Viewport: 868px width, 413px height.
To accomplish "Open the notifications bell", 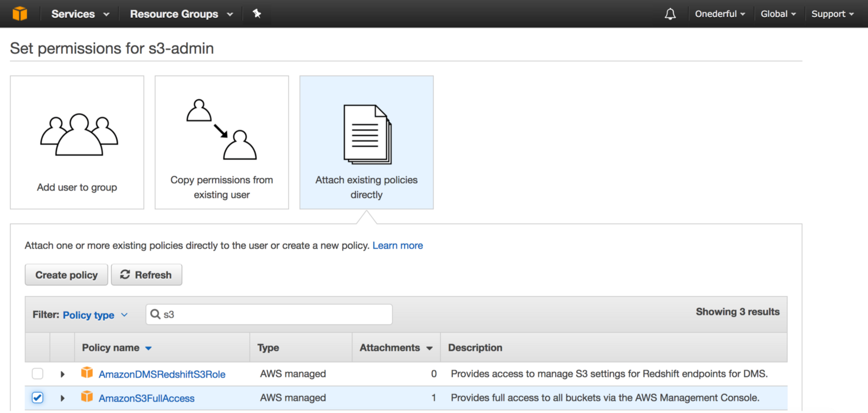I will click(x=670, y=14).
